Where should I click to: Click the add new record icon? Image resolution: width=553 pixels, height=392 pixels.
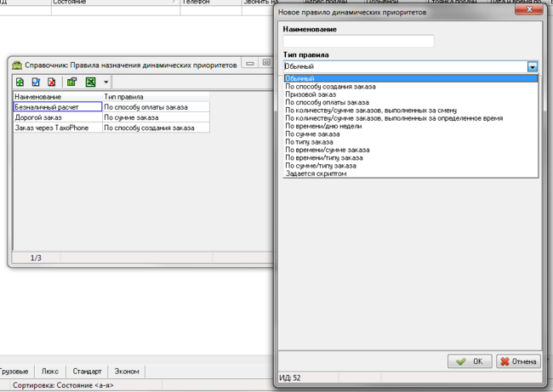[20, 82]
